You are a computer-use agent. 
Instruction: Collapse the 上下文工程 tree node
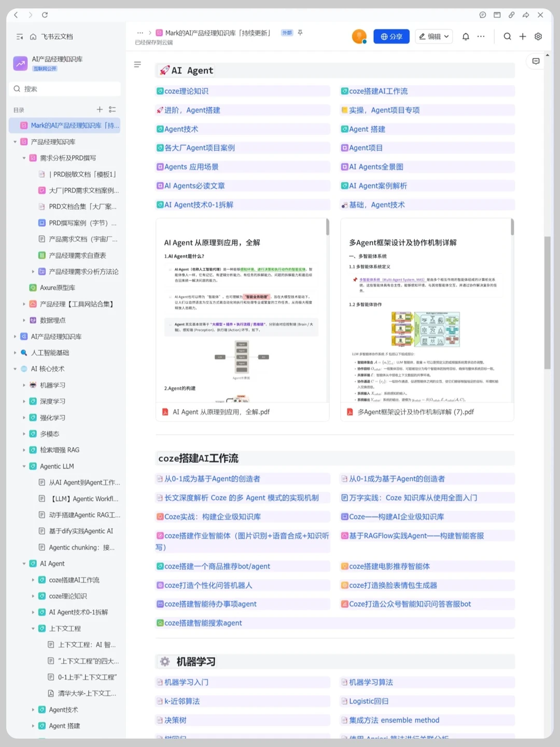click(x=33, y=628)
